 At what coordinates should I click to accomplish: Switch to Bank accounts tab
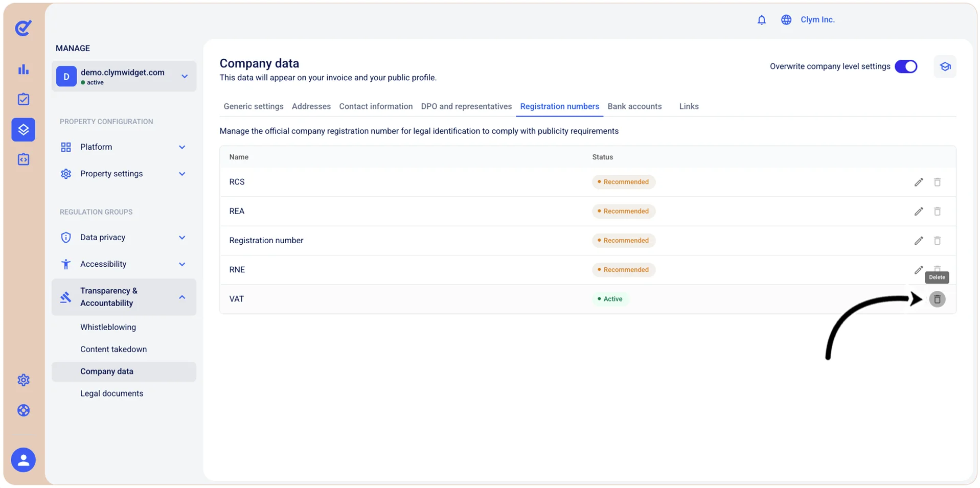(x=634, y=106)
